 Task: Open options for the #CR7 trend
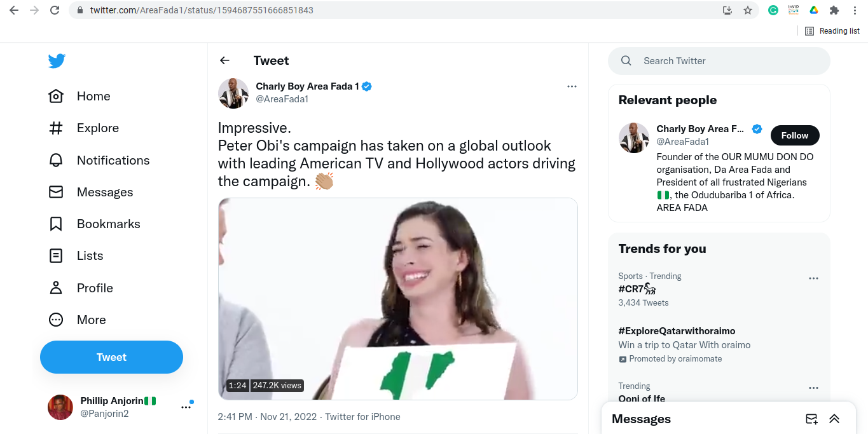(x=813, y=278)
